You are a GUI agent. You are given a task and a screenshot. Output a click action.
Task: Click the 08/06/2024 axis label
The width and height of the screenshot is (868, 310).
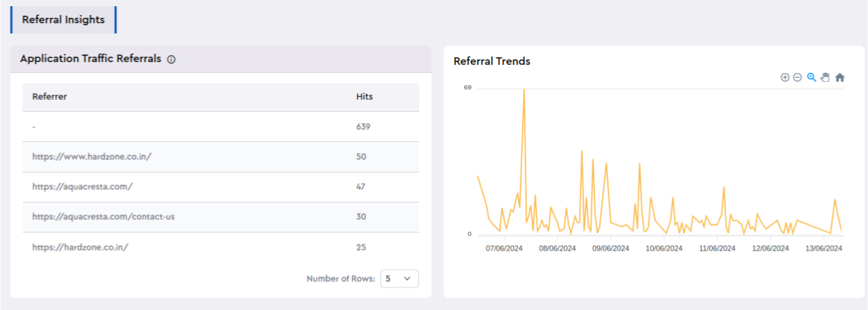(x=558, y=249)
